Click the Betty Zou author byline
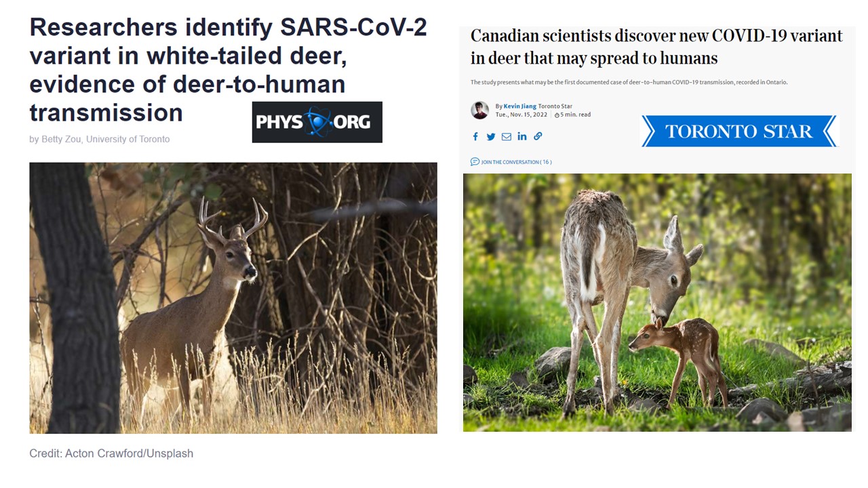The image size is (868, 488). coord(99,139)
